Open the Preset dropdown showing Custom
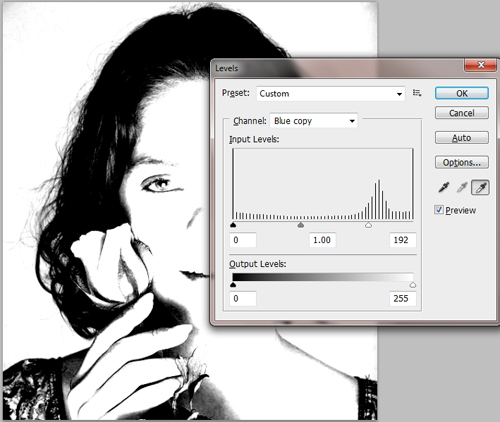Viewport: 500px width, 422px height. 331,94
